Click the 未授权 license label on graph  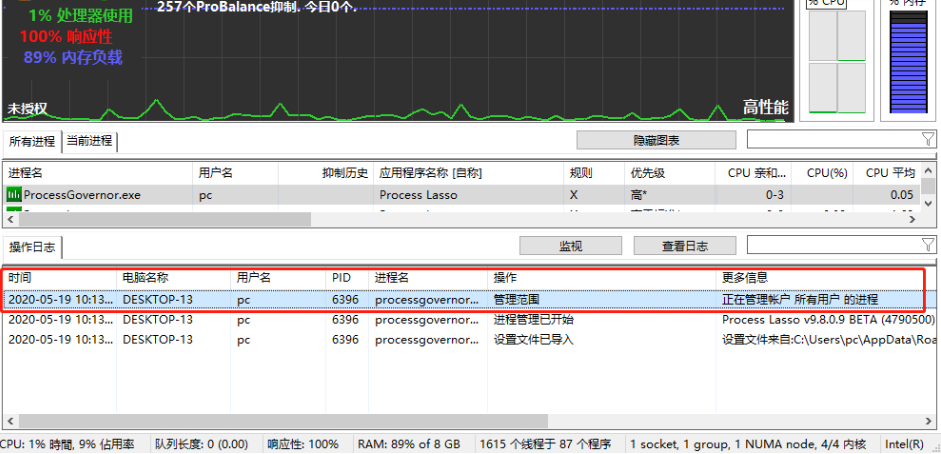(27, 109)
